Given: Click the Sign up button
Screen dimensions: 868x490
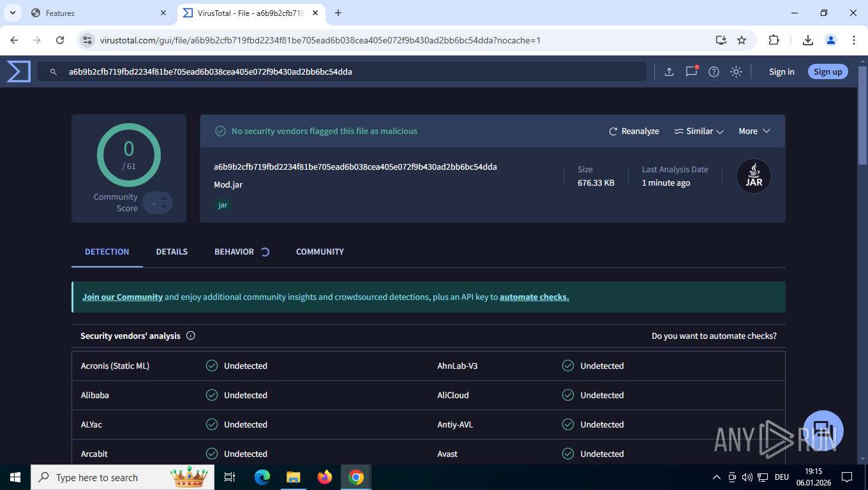Looking at the screenshot, I should tap(828, 71).
